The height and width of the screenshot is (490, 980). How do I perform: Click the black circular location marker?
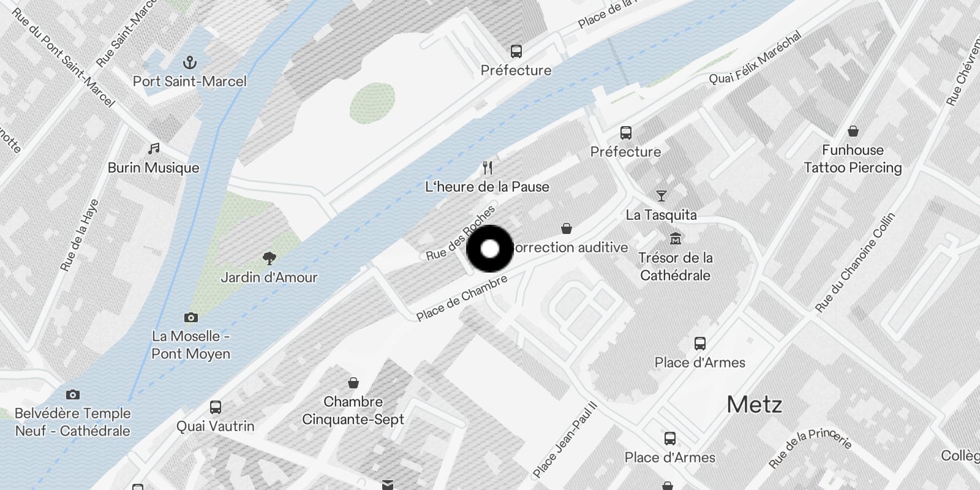[x=490, y=249]
